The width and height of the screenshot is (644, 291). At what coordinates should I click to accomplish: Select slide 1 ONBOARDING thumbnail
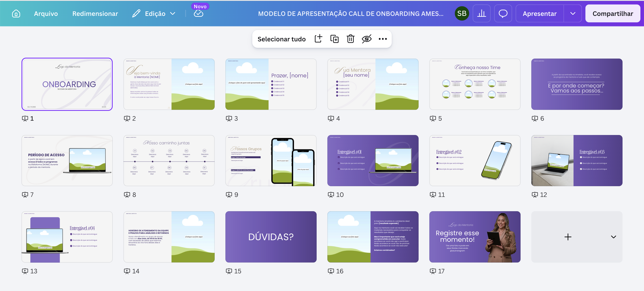click(x=67, y=84)
